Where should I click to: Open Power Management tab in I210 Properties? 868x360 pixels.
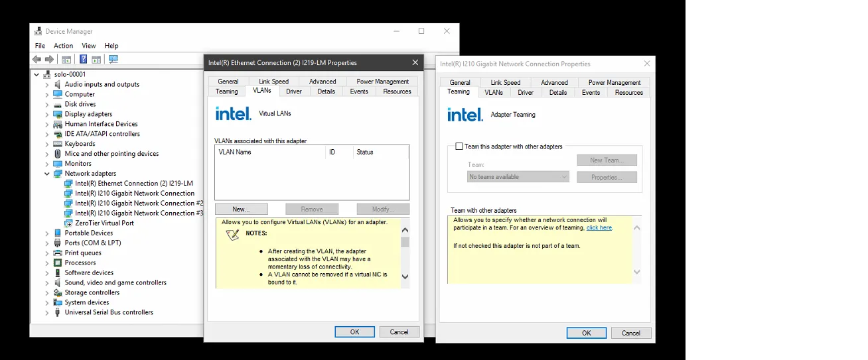[615, 83]
